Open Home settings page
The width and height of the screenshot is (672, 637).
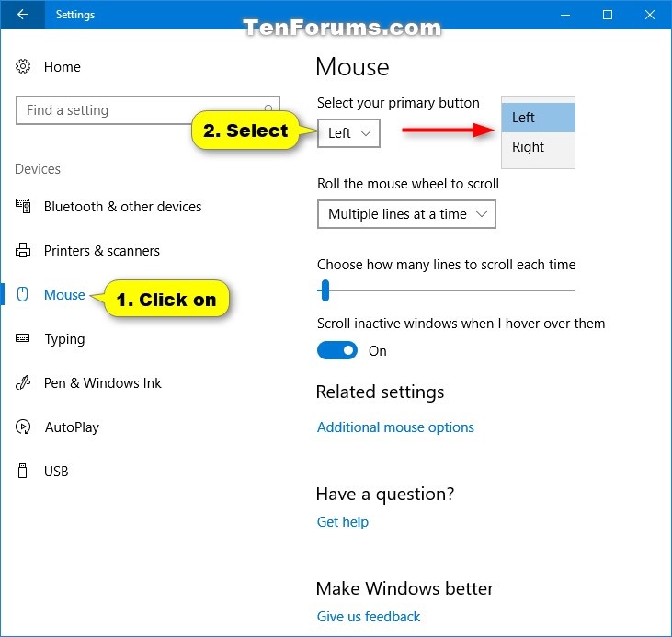click(x=63, y=67)
